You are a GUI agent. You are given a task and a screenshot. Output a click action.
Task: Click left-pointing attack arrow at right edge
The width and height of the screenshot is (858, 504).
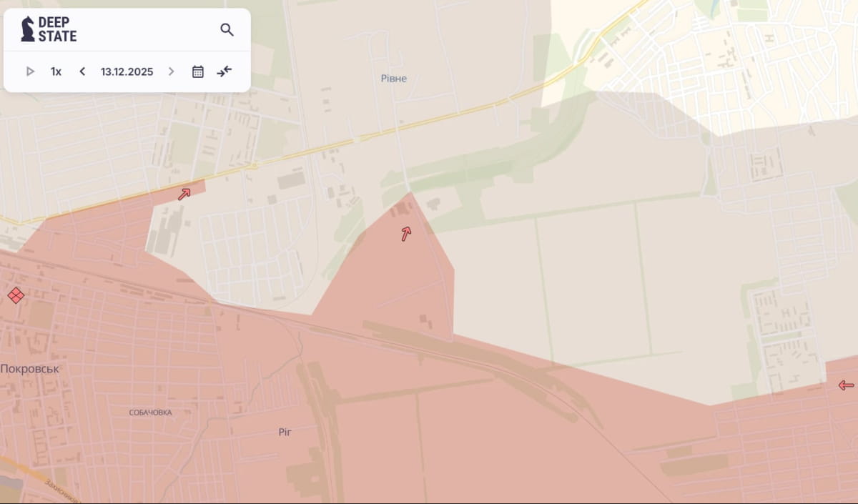846,385
